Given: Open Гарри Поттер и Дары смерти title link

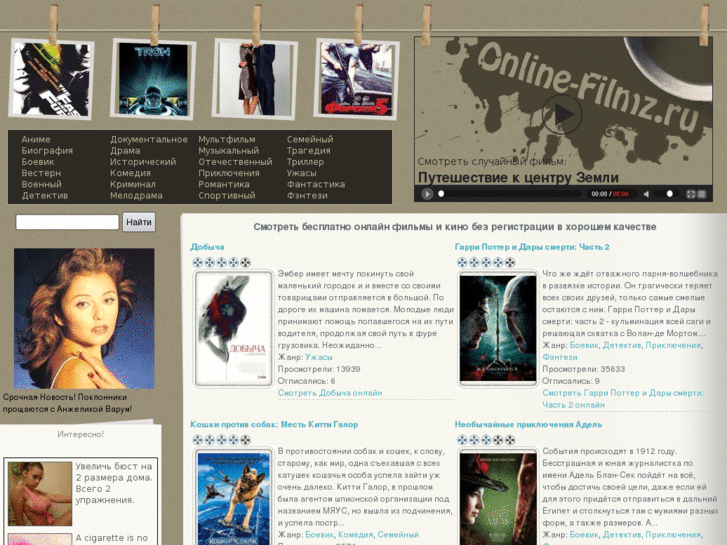Looking at the screenshot, I should tap(532, 247).
